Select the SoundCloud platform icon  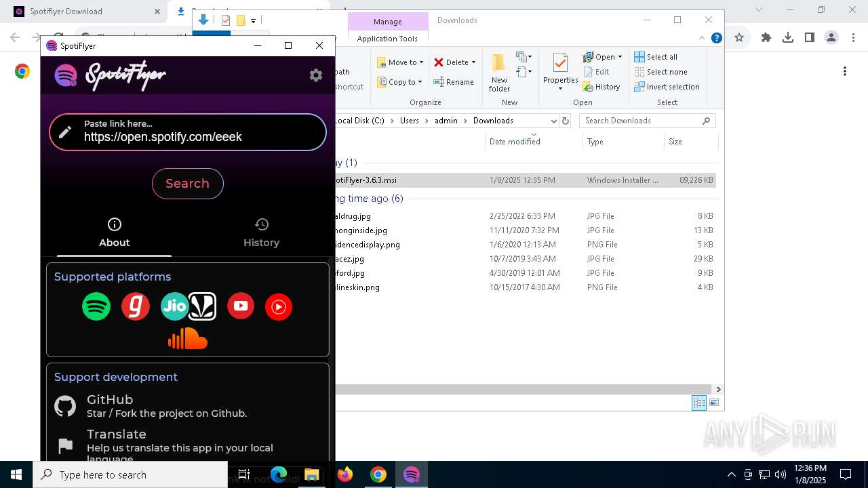pos(188,338)
